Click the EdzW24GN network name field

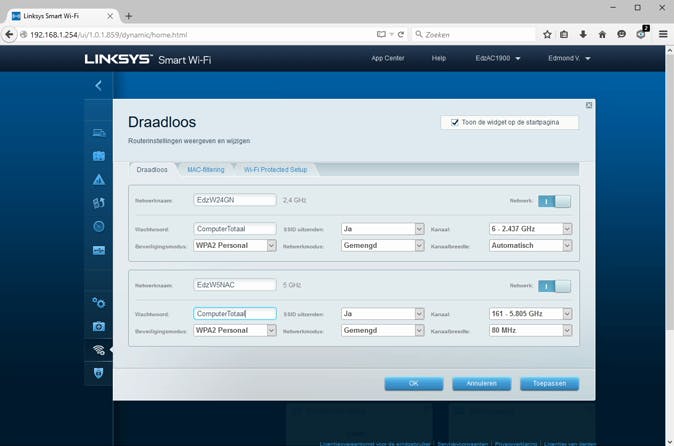point(234,200)
